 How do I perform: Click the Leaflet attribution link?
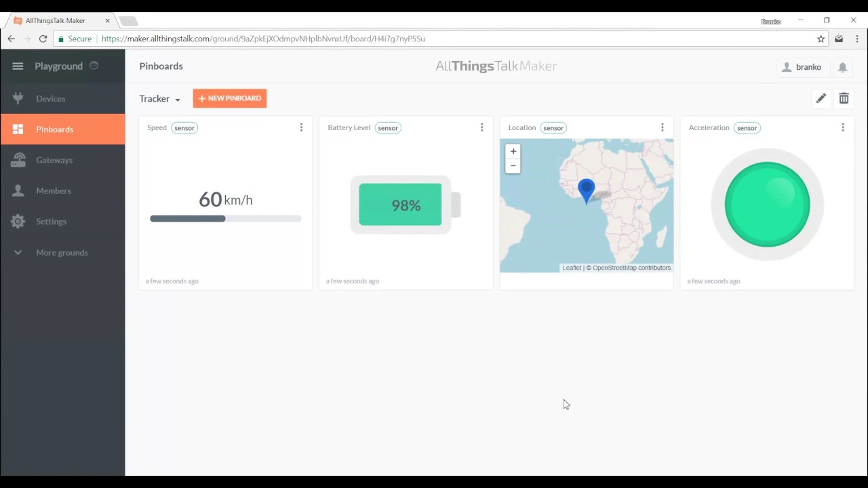click(x=572, y=268)
